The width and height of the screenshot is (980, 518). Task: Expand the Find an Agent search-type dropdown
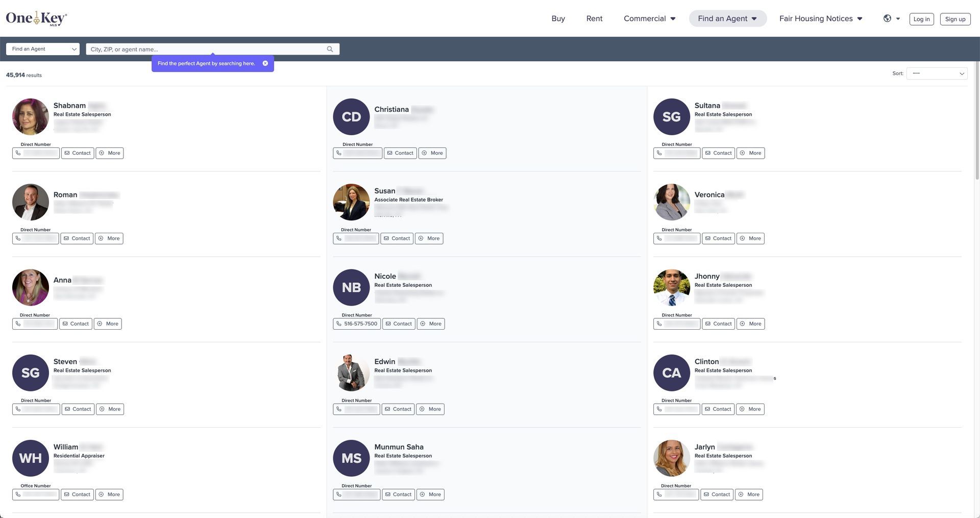click(x=43, y=49)
